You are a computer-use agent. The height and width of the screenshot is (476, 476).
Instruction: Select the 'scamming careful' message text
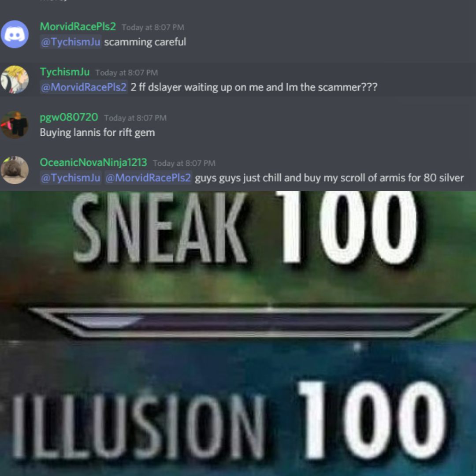(145, 42)
